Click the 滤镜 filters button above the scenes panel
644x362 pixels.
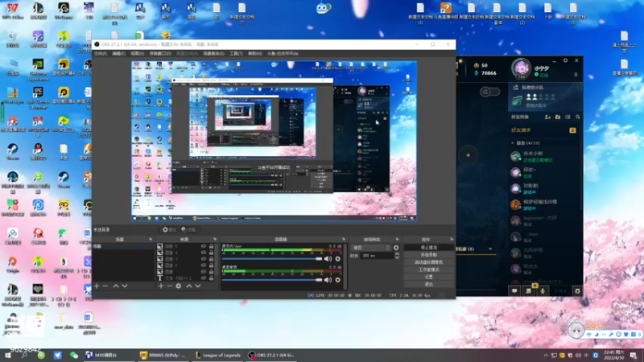[x=188, y=230]
